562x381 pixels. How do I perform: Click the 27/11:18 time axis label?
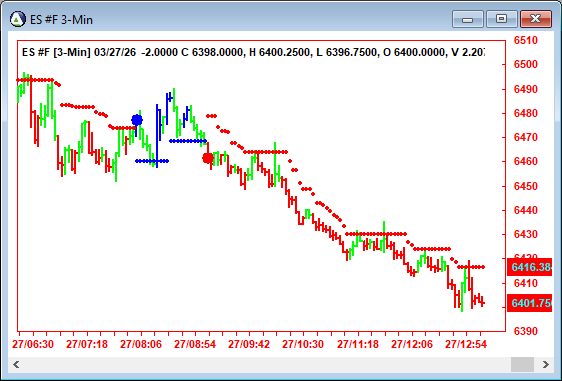358,344
